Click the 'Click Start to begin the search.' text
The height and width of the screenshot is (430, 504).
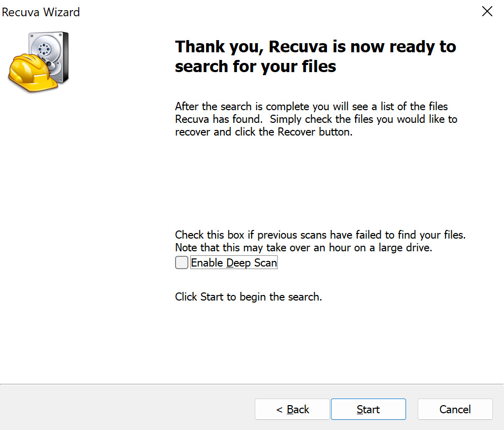(249, 296)
